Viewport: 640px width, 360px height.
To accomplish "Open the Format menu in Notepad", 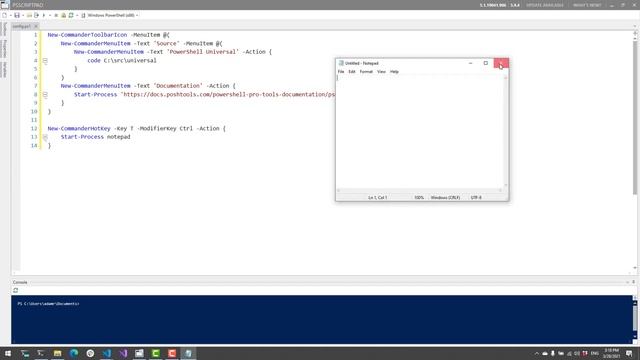I will pos(366,71).
